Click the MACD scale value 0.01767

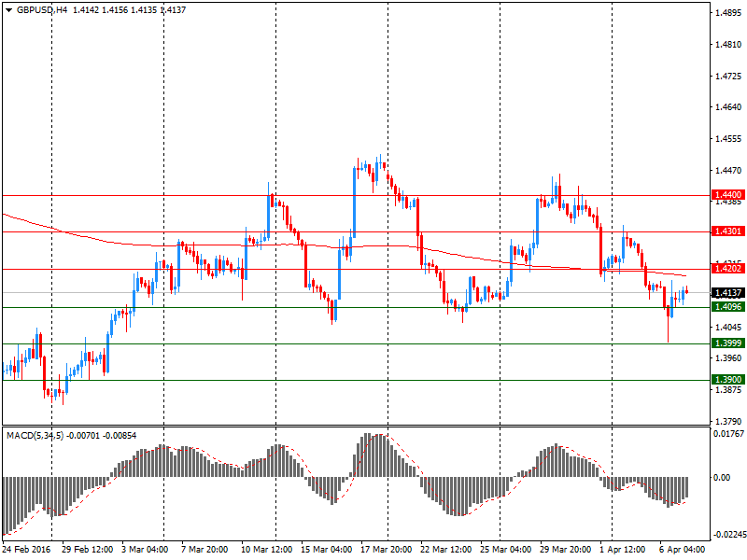tap(728, 434)
